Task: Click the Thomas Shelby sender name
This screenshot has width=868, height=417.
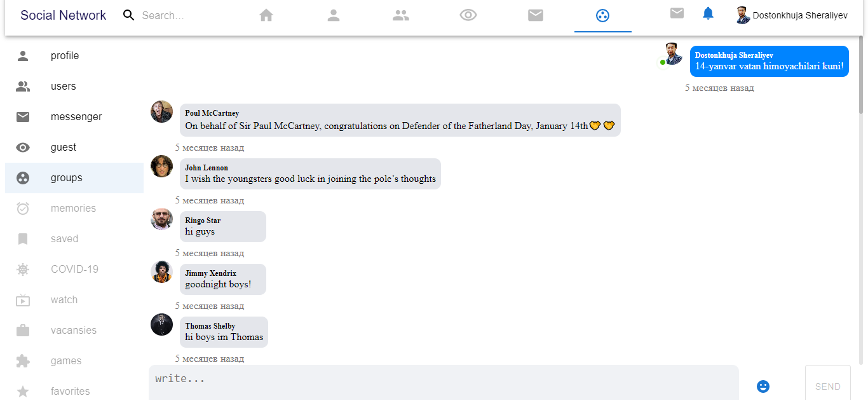Action: [210, 326]
